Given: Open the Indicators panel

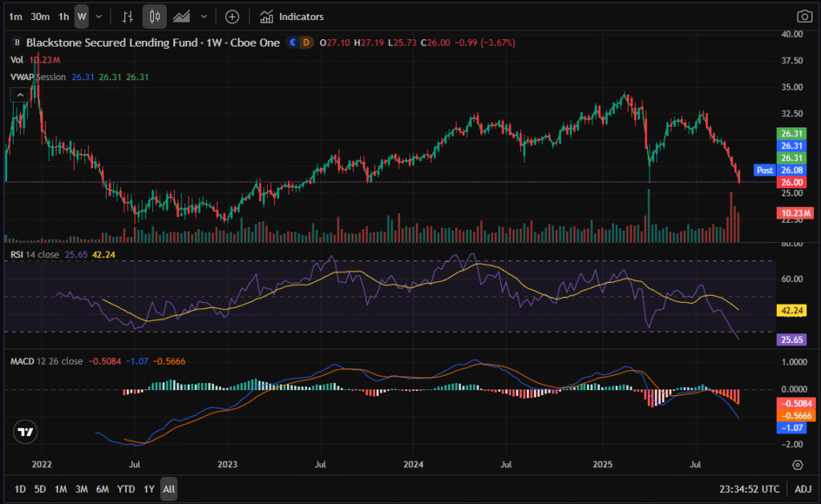Looking at the screenshot, I should tap(293, 16).
